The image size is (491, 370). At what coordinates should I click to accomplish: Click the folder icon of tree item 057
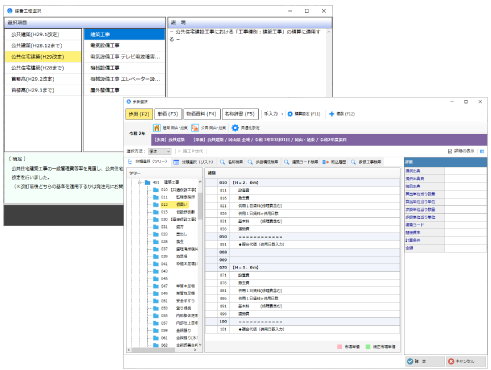click(x=155, y=323)
